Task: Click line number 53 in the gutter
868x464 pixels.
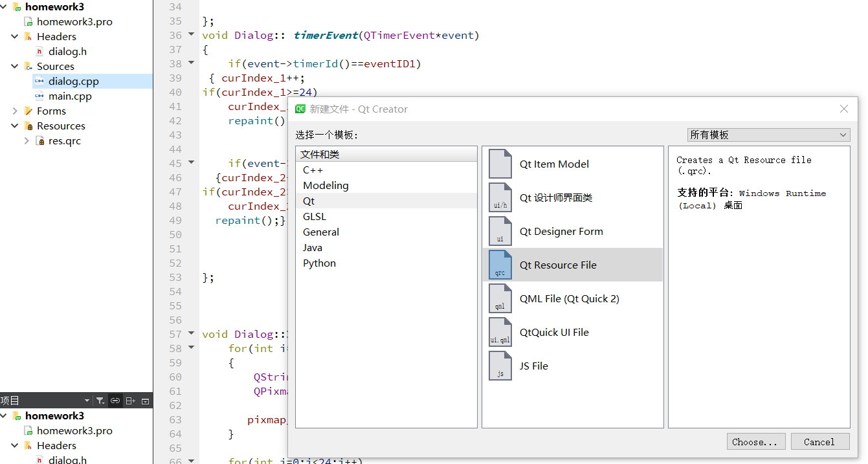Action: [175, 277]
